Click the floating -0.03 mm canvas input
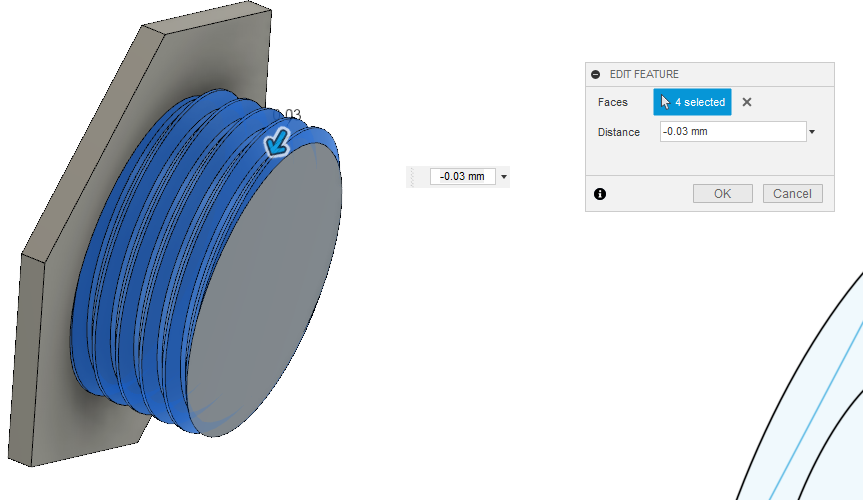 coord(462,177)
